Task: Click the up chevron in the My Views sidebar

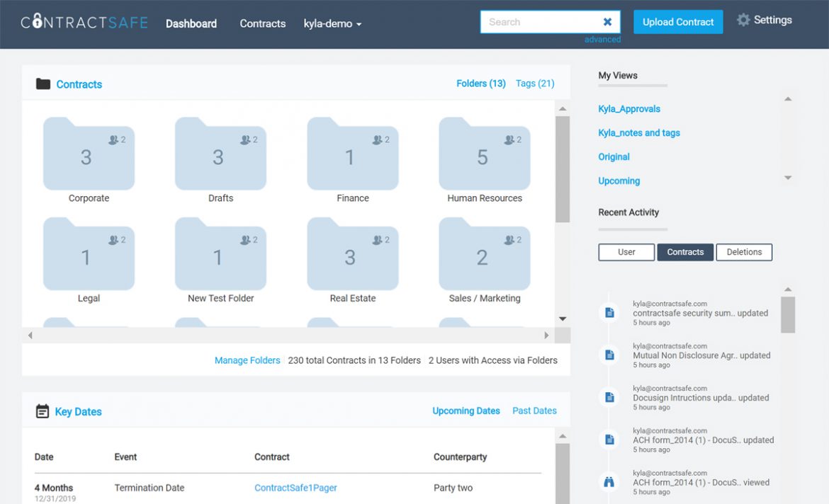Action: click(x=787, y=99)
